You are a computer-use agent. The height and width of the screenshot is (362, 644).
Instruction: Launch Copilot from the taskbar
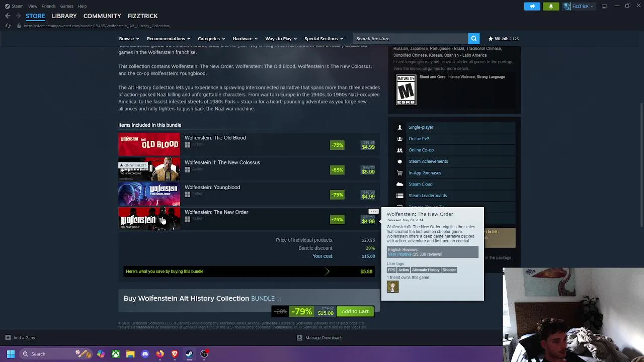[x=101, y=354]
